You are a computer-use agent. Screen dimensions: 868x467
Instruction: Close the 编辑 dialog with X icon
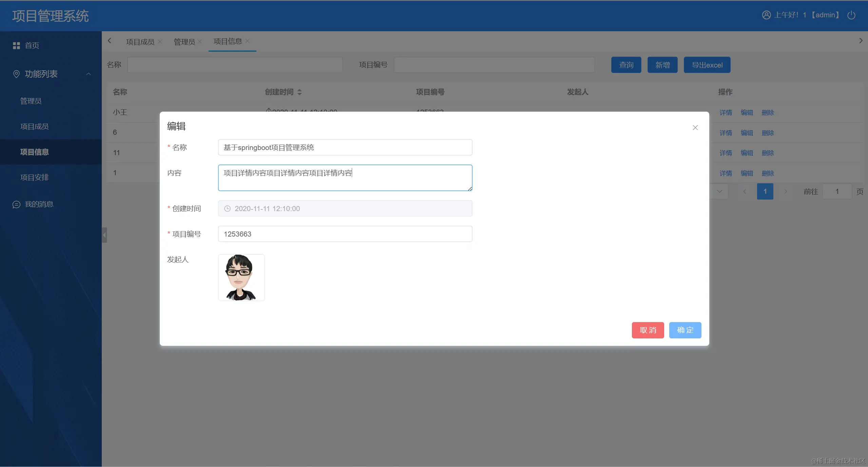(695, 128)
